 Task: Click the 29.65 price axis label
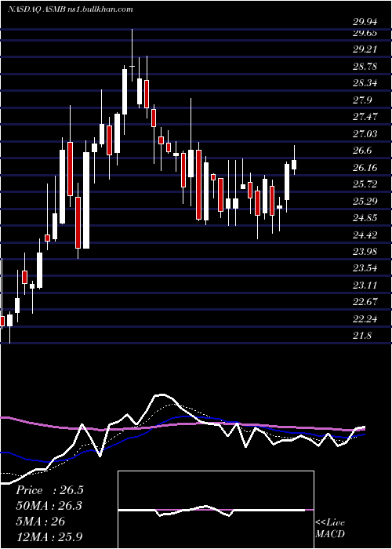[365, 33]
